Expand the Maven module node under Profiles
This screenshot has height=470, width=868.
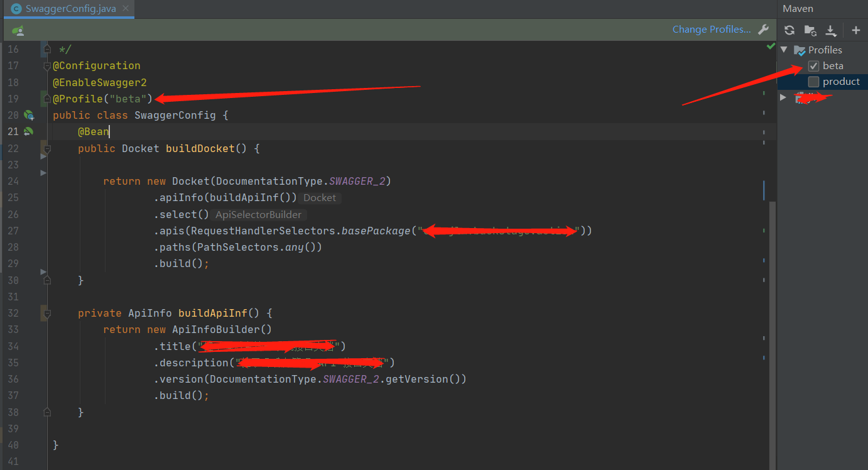click(x=783, y=97)
